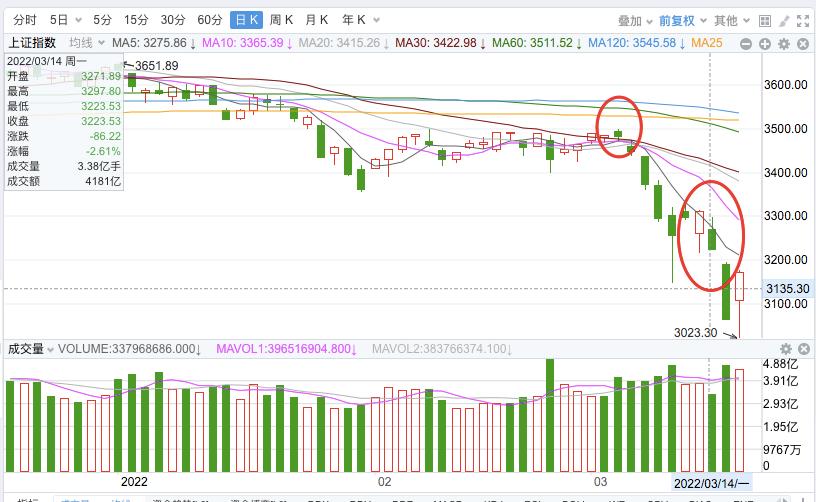
Task: Click the 涨跌 -86.22 row
Action: click(x=63, y=136)
